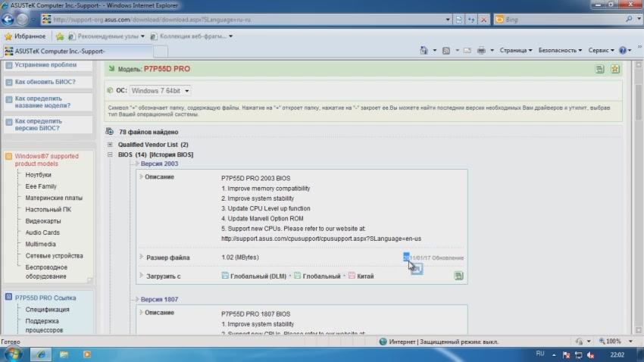This screenshot has width=644, height=362.
Task: Click Windows®7 supported product models link
Action: [x=46, y=160]
